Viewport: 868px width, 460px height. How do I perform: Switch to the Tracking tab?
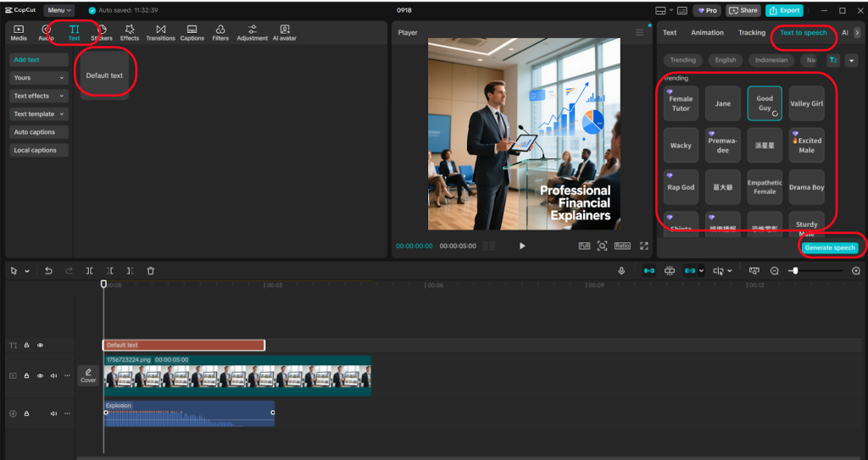[x=751, y=33]
